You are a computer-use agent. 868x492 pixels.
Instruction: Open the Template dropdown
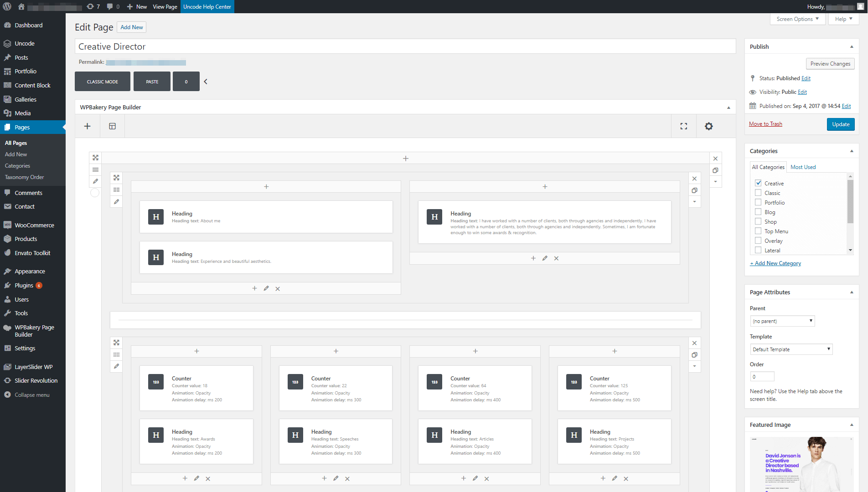tap(791, 349)
